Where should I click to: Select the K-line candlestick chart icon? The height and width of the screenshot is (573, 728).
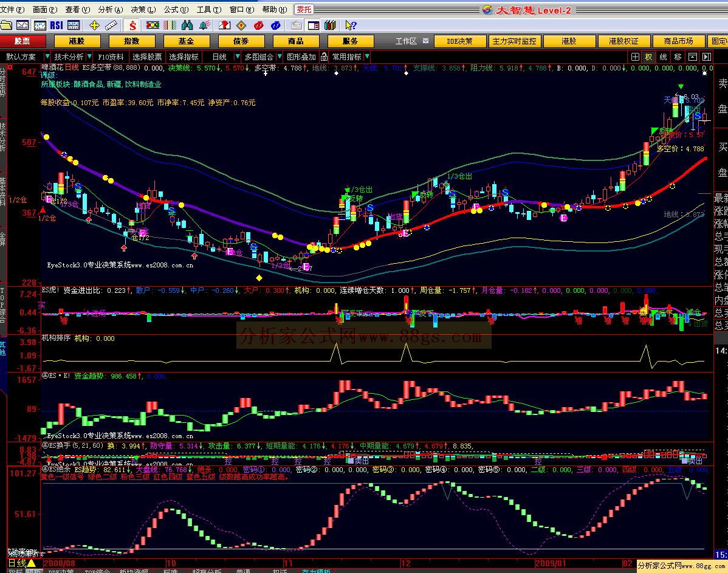coord(40,26)
